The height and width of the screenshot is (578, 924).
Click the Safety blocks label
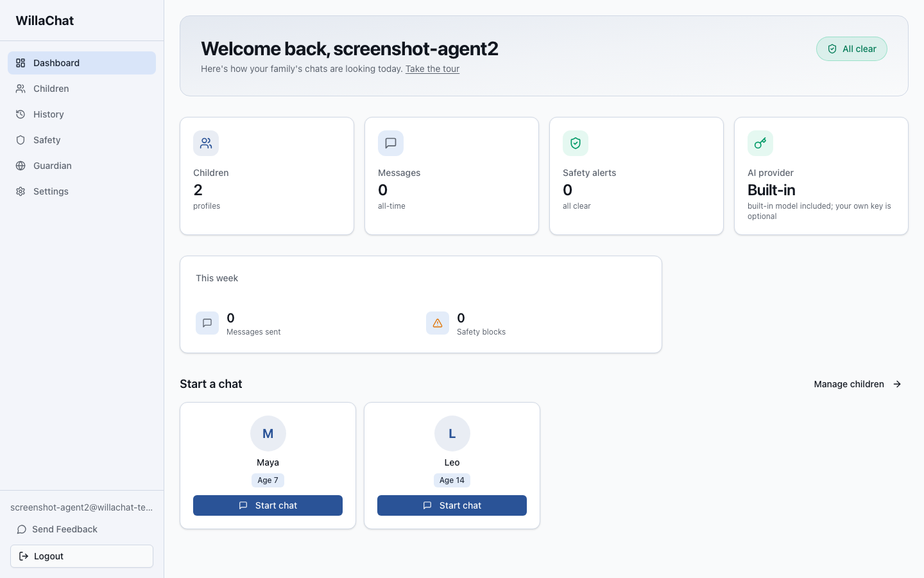tap(481, 332)
